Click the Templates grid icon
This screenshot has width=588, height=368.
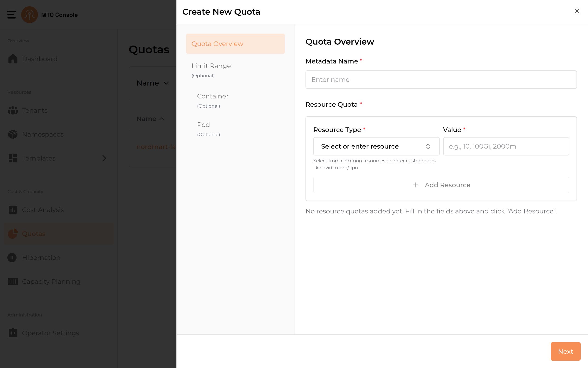(x=13, y=158)
